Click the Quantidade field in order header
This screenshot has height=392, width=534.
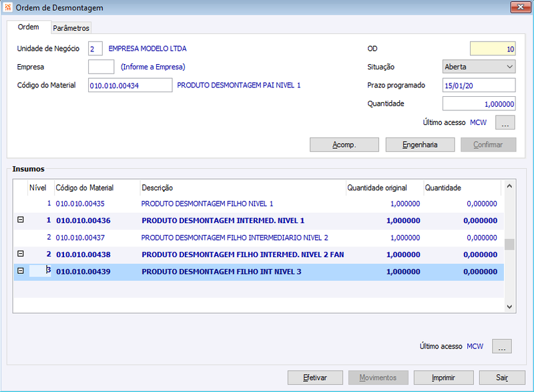(x=479, y=104)
